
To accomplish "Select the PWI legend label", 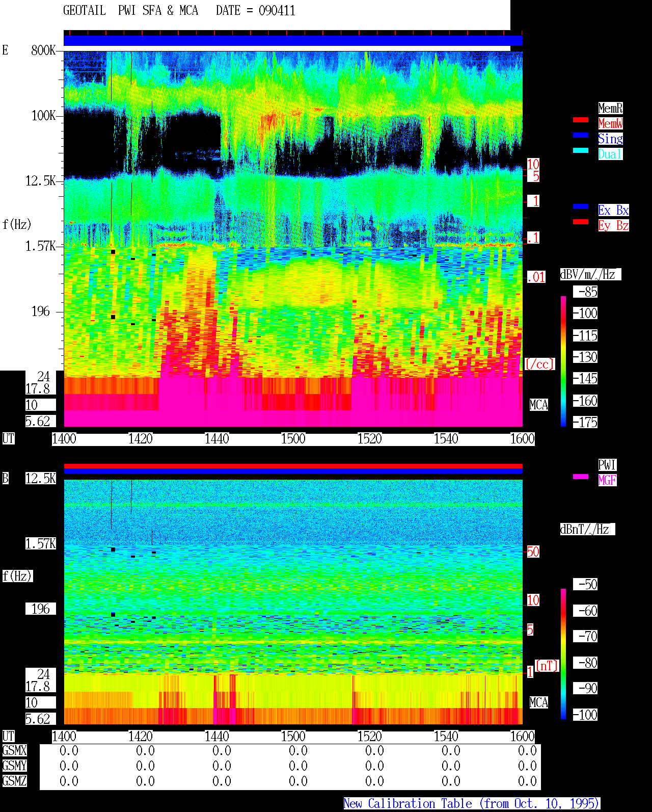I will pyautogui.click(x=607, y=465).
